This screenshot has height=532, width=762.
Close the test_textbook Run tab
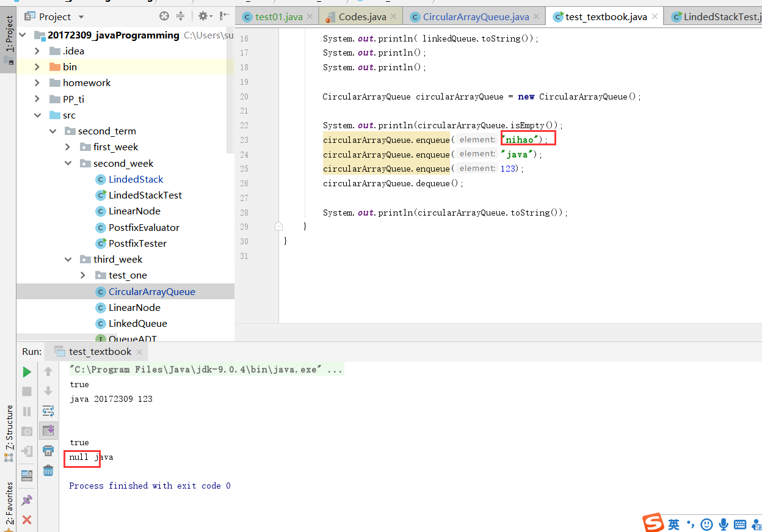[x=139, y=352]
